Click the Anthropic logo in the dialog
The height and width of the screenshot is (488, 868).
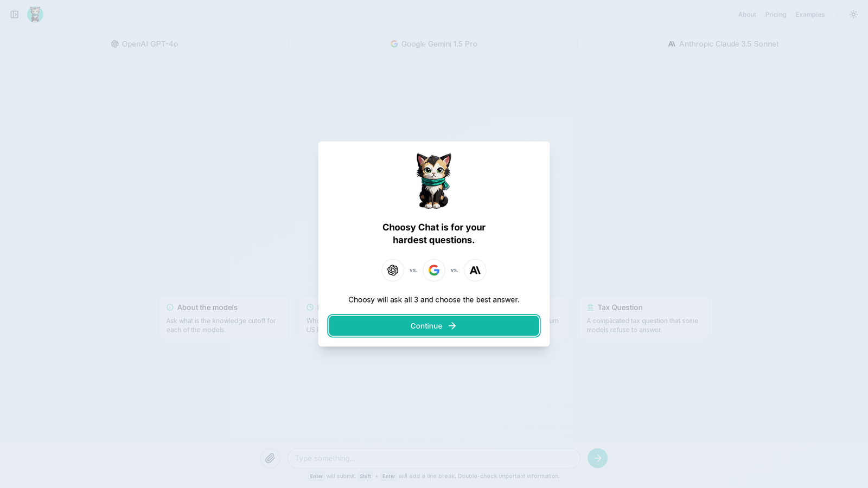point(475,270)
